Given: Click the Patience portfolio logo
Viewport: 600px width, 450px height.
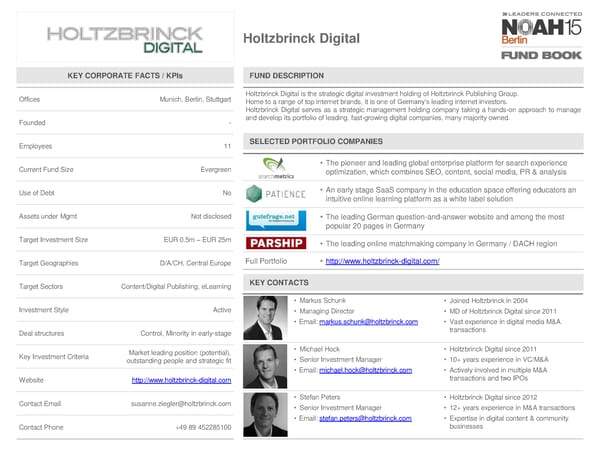Looking at the screenshot, I should [276, 194].
